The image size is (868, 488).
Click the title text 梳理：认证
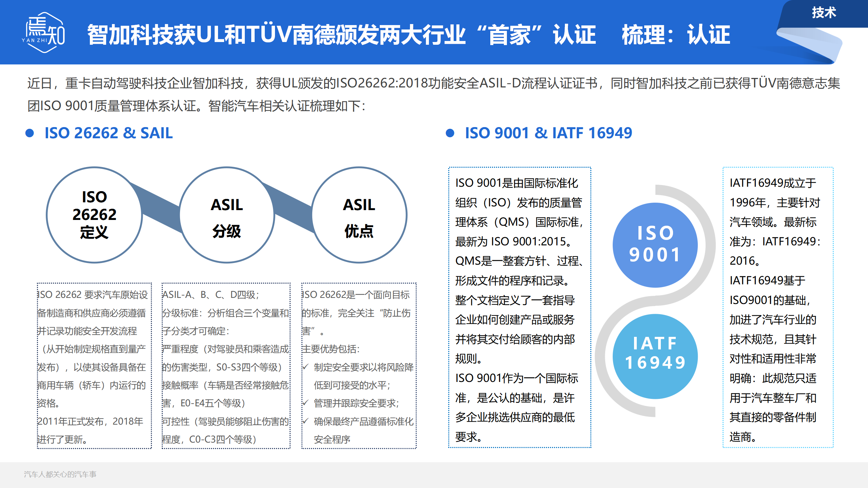coord(676,35)
